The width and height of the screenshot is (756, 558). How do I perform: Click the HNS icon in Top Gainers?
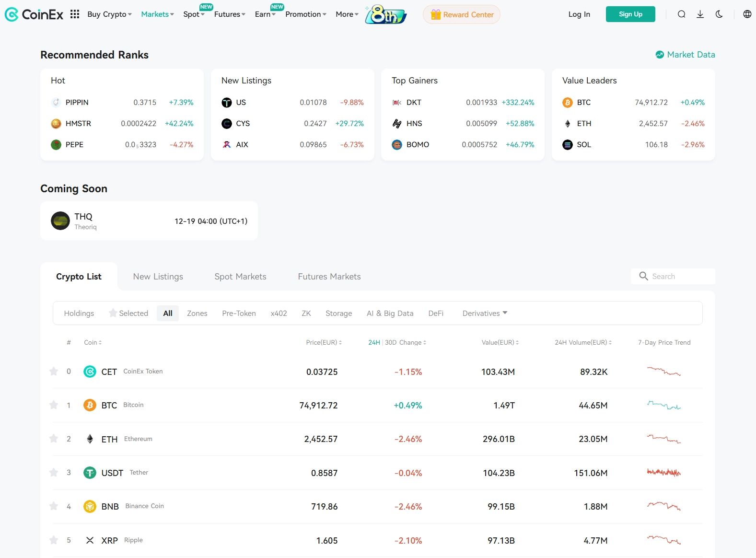pos(397,124)
